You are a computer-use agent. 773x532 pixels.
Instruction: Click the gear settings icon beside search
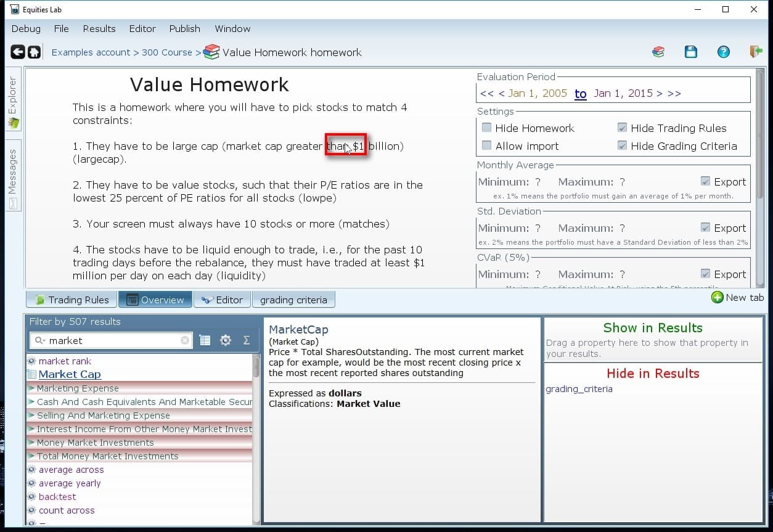[x=226, y=340]
